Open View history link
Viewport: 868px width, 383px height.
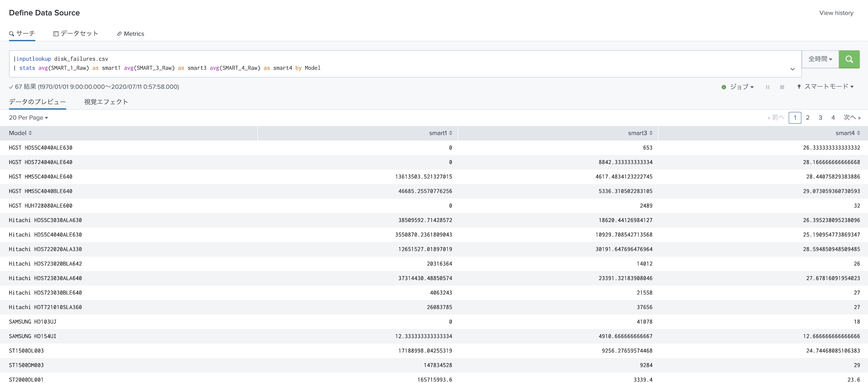(x=836, y=13)
